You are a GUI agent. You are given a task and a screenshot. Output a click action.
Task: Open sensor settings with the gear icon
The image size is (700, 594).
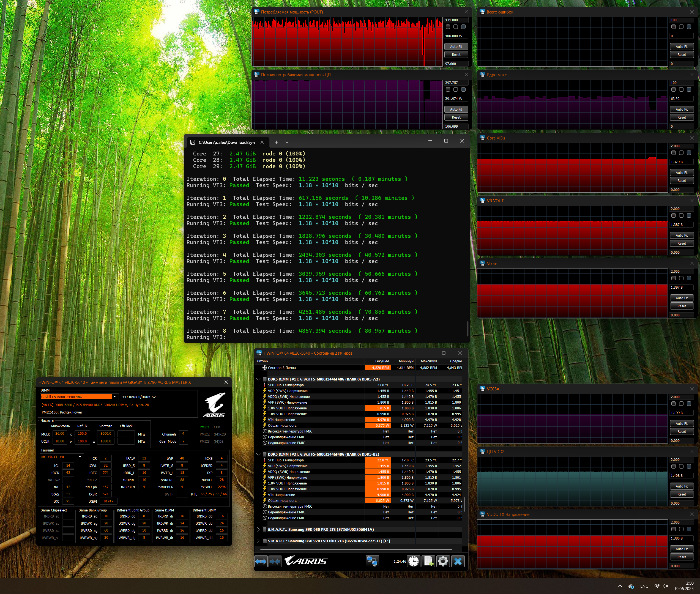click(443, 561)
